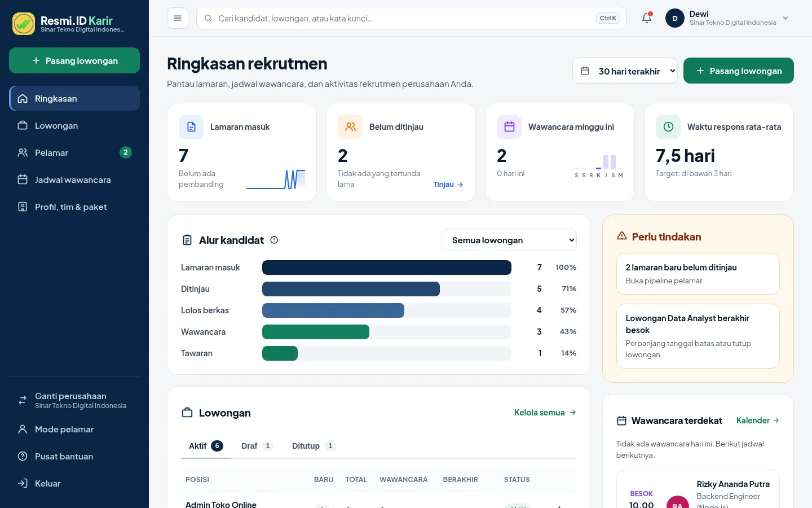Click the Wawancara terdekat calendar icon
Image resolution: width=812 pixels, height=508 pixels.
621,421
